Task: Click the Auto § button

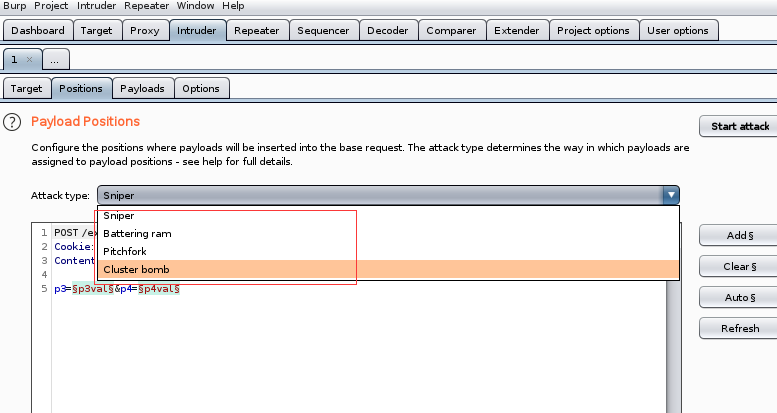Action: pyautogui.click(x=738, y=297)
